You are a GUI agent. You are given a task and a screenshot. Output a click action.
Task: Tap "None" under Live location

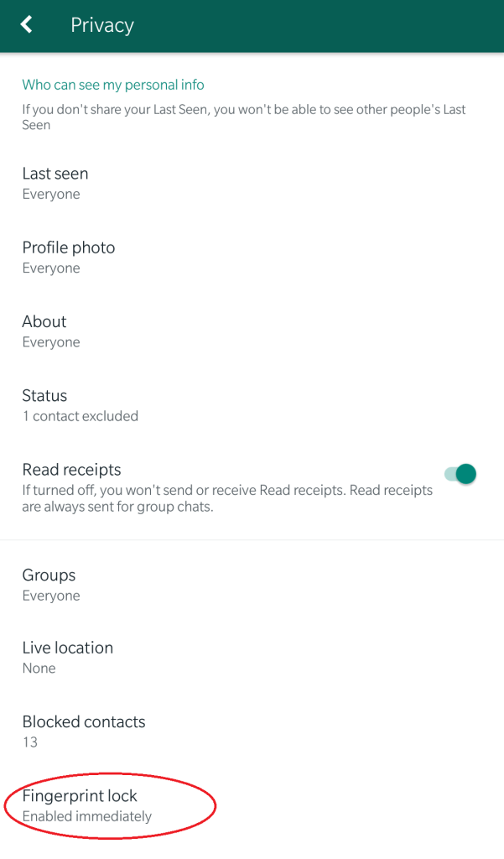39,669
